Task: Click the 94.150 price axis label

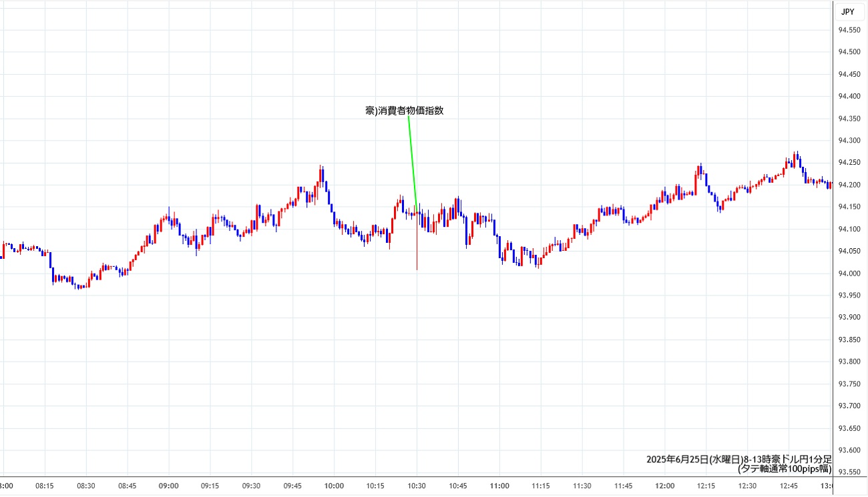Action: tap(849, 207)
